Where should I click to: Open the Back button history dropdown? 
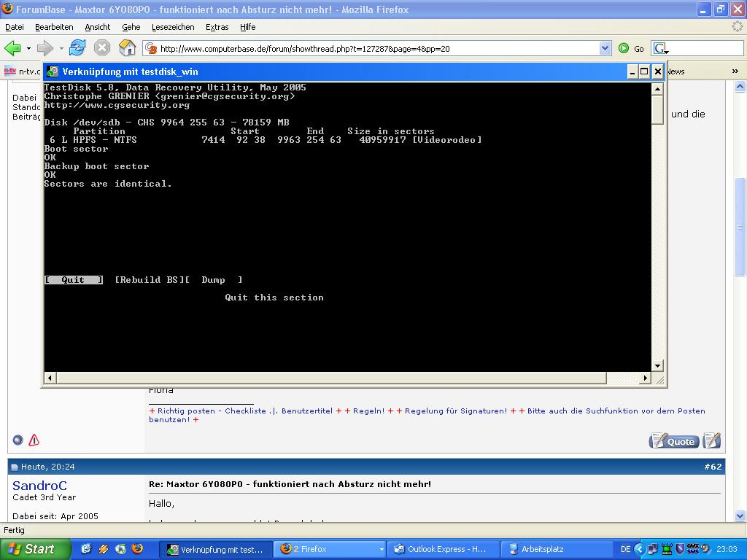point(28,48)
